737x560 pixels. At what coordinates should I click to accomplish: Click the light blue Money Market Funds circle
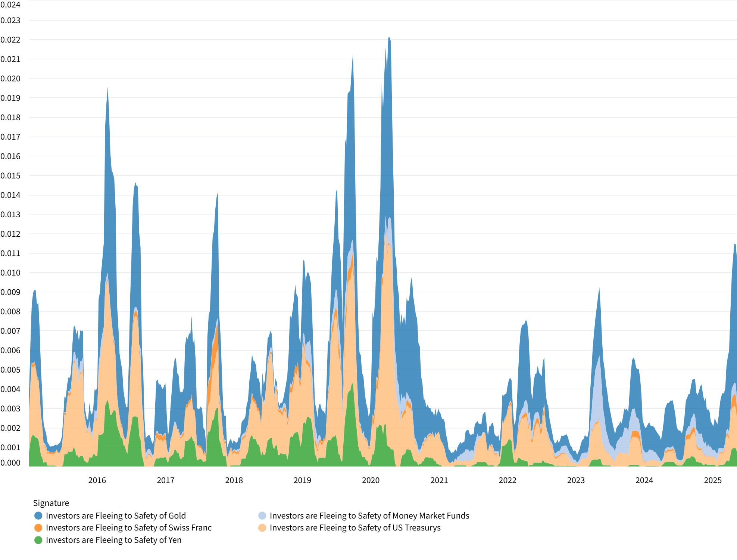pos(262,516)
